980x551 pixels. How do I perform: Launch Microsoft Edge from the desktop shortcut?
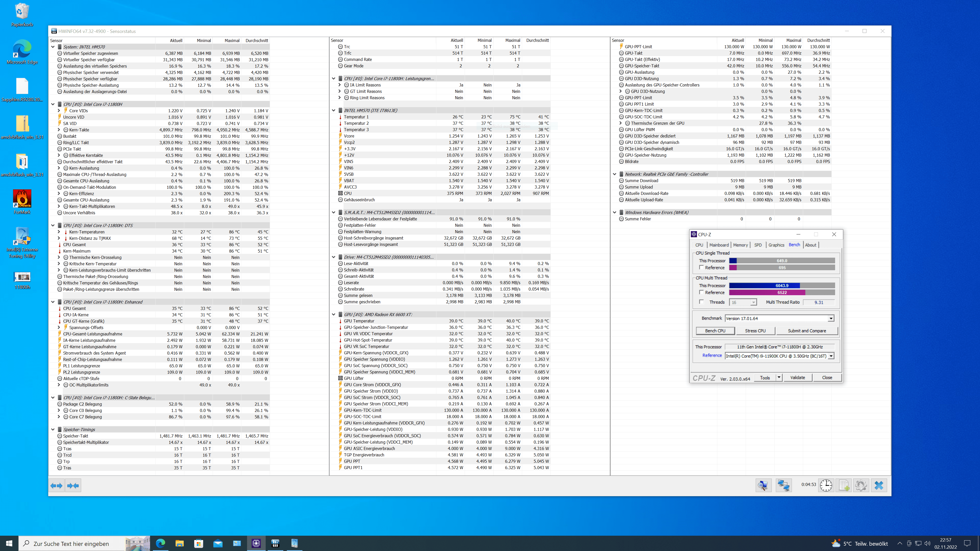(22, 52)
